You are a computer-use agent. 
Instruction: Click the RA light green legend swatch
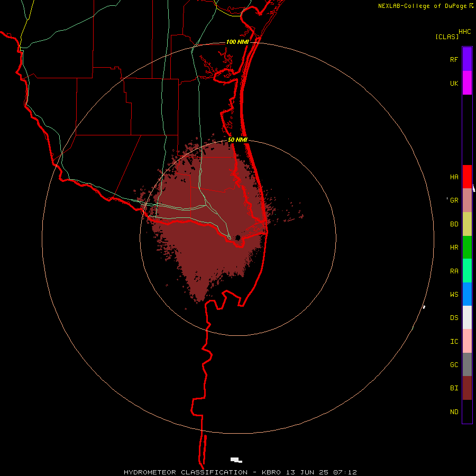tap(467, 271)
